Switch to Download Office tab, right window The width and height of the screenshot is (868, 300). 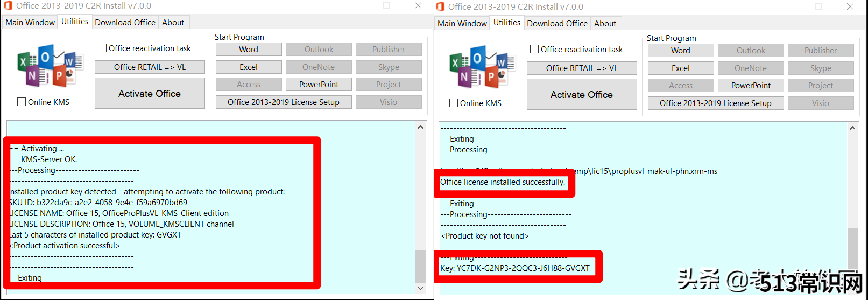pyautogui.click(x=557, y=24)
